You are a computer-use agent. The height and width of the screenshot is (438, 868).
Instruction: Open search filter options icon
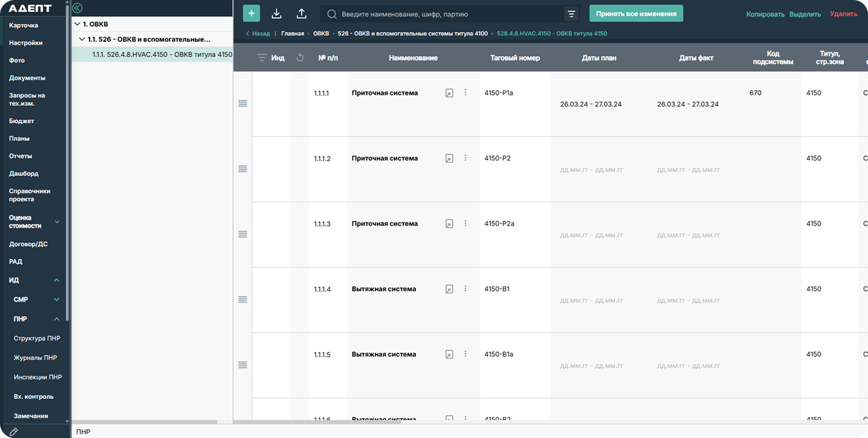pos(571,14)
